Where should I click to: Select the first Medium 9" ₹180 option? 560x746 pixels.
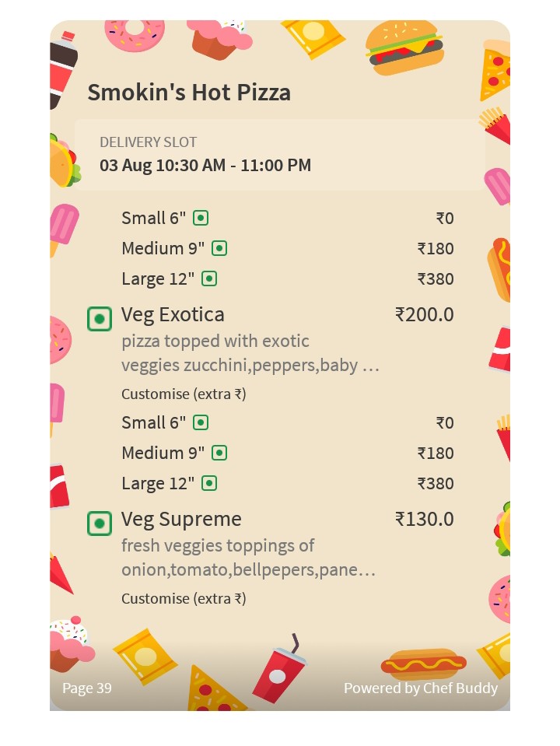287,248
